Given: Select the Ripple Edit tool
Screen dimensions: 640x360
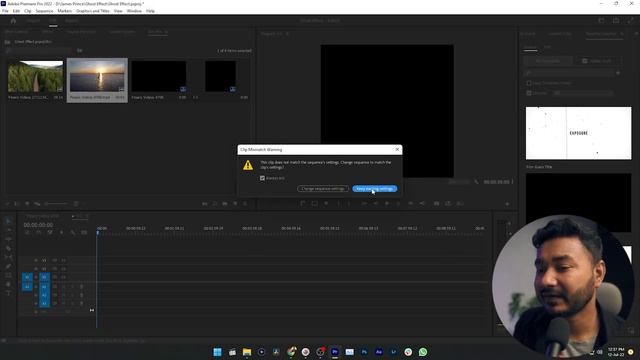Looking at the screenshot, I should pyautogui.click(x=8, y=239).
